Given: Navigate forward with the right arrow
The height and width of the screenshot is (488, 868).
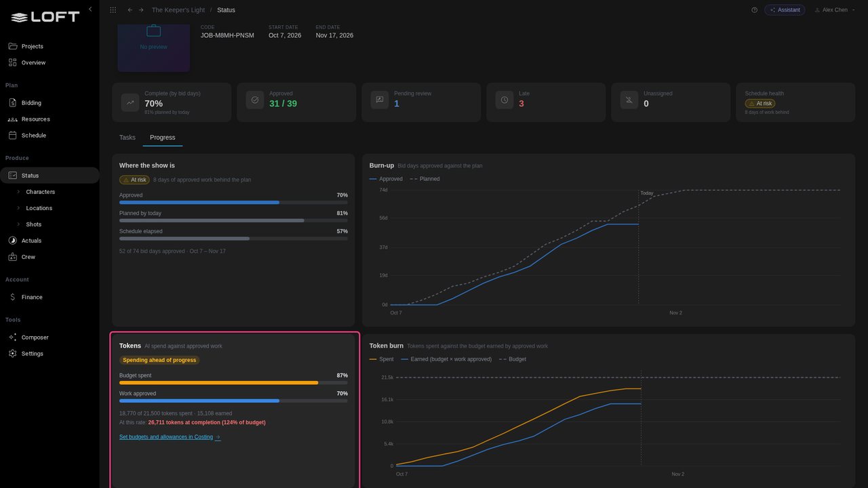Looking at the screenshot, I should click(x=141, y=10).
